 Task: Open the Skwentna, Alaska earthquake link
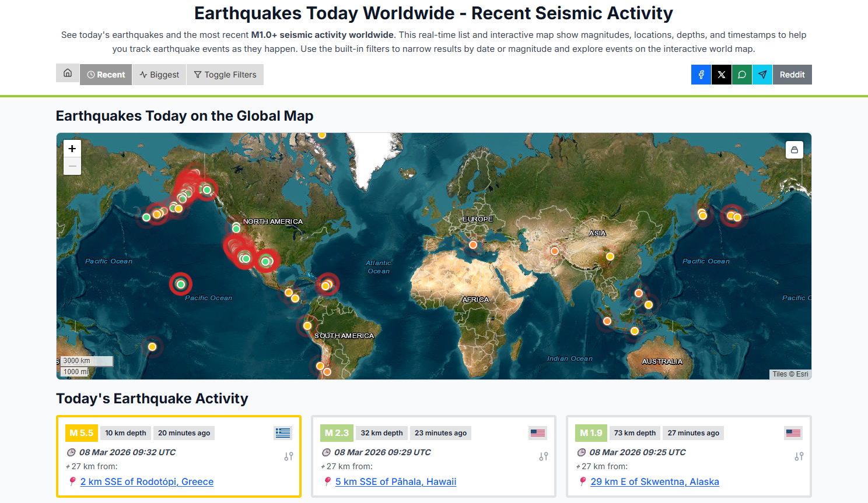point(654,481)
